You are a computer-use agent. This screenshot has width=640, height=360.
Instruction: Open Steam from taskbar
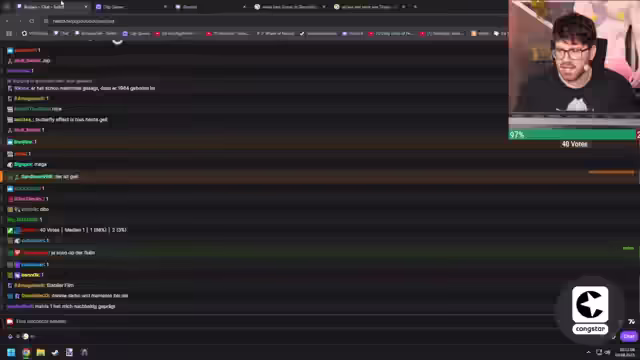pos(55,352)
